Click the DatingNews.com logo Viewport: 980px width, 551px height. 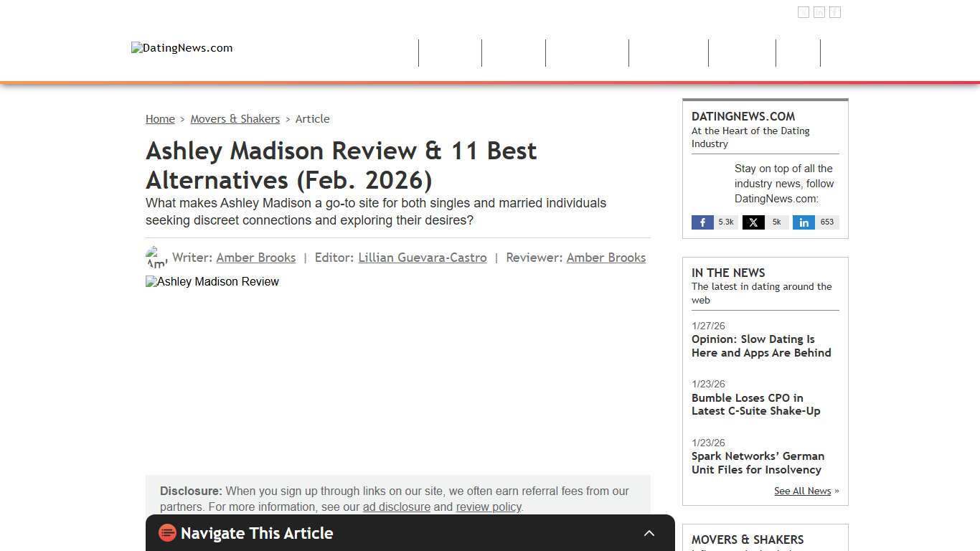point(182,47)
